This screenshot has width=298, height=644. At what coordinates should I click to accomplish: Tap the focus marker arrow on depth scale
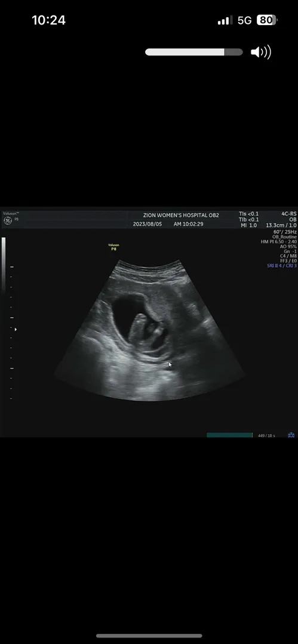pos(16,329)
